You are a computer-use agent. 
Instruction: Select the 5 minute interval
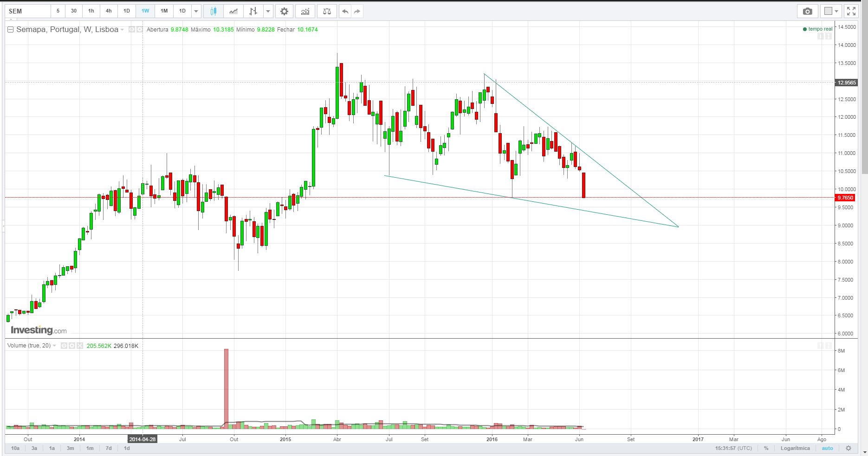pyautogui.click(x=58, y=11)
